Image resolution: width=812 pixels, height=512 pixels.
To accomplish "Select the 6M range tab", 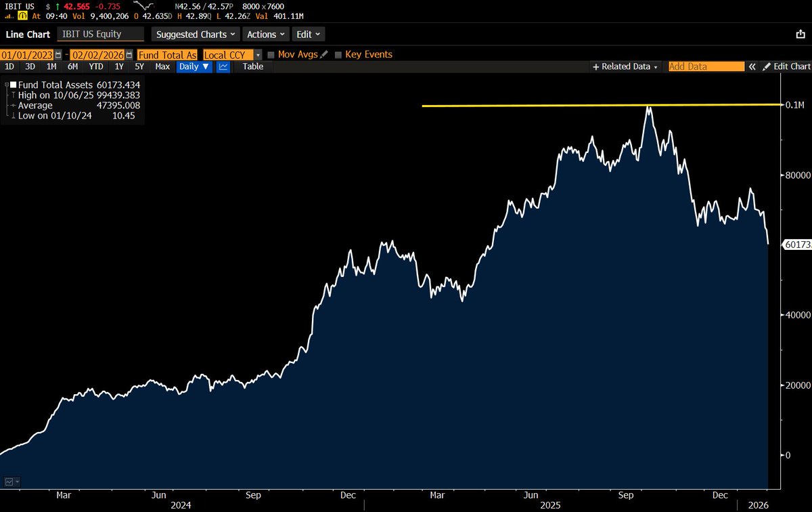I will 72,66.
